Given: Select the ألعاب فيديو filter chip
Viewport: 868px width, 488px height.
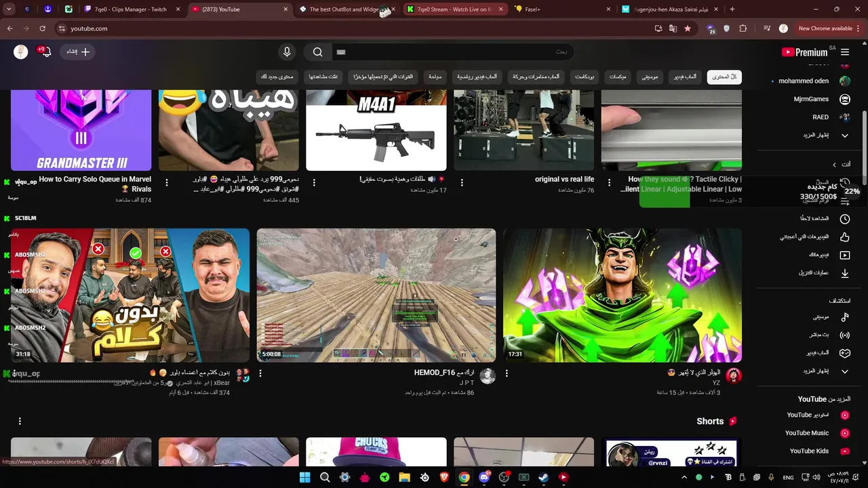Looking at the screenshot, I should (685, 77).
